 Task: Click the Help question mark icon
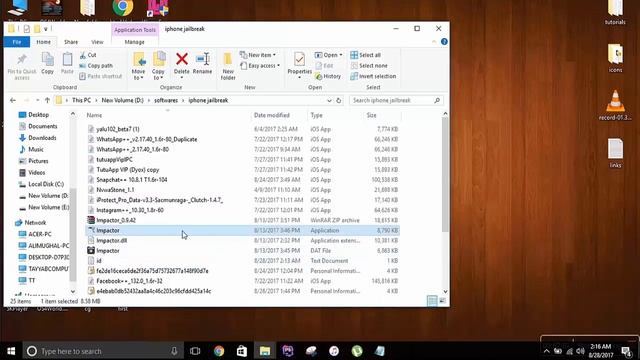444,42
